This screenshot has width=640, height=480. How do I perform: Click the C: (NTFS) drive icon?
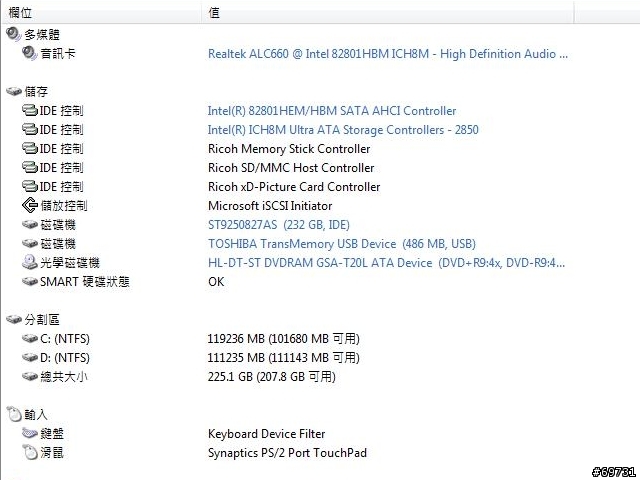[30, 338]
